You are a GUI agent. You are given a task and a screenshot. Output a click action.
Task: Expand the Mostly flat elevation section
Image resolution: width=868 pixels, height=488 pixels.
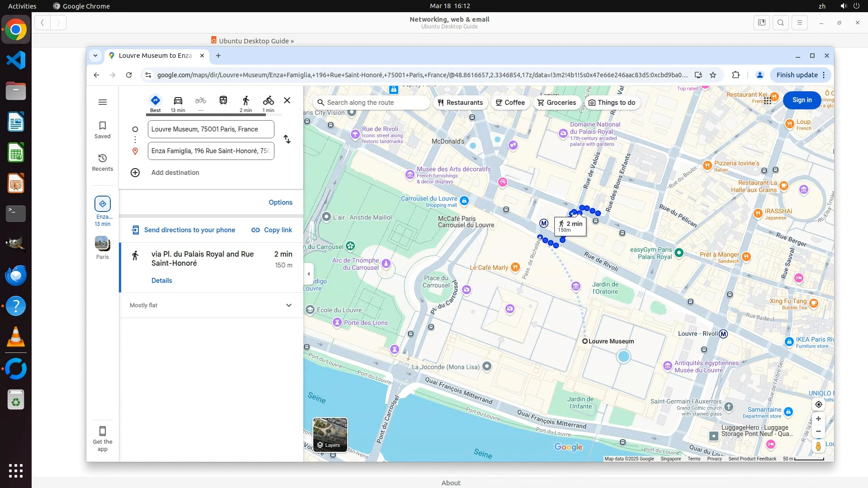(289, 305)
